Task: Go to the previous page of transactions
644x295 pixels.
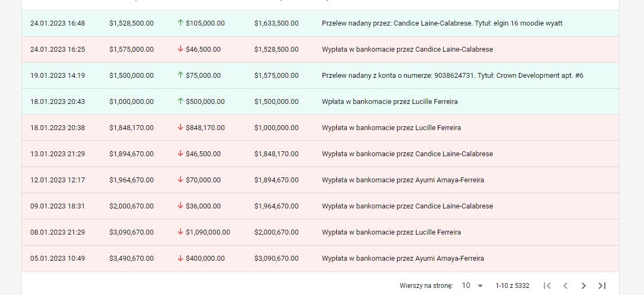Action: (x=565, y=286)
